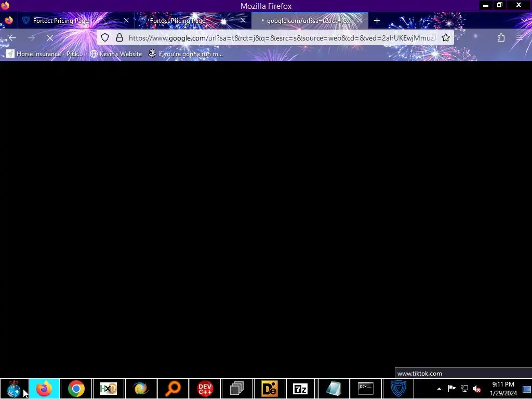The height and width of the screenshot is (399, 532).
Task: Open the De app in taskbar
Action: (270, 389)
